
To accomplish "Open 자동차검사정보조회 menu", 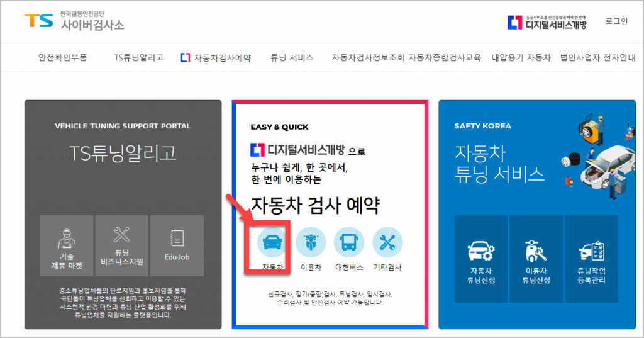I will [x=369, y=57].
